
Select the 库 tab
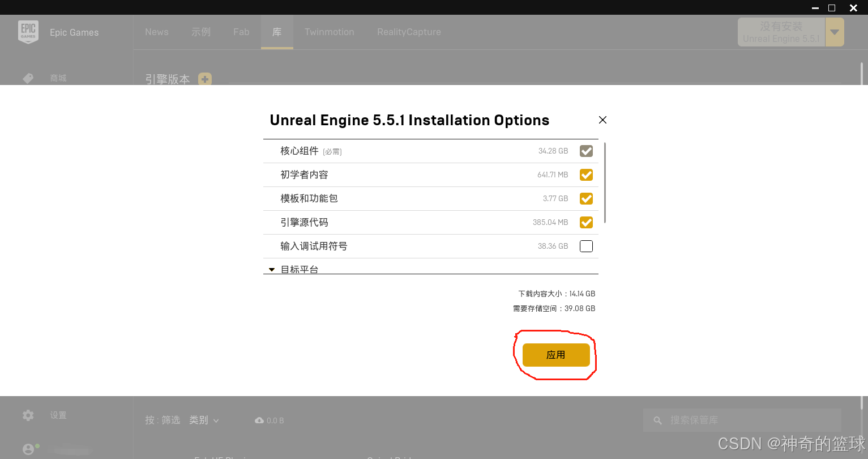tap(277, 32)
